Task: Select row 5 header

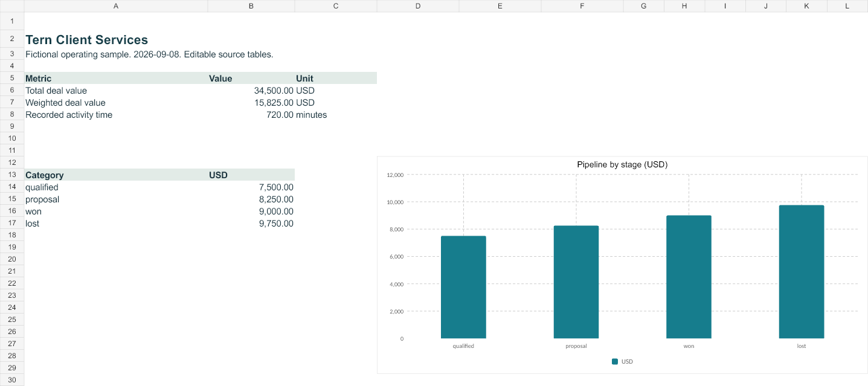Action: (12, 79)
